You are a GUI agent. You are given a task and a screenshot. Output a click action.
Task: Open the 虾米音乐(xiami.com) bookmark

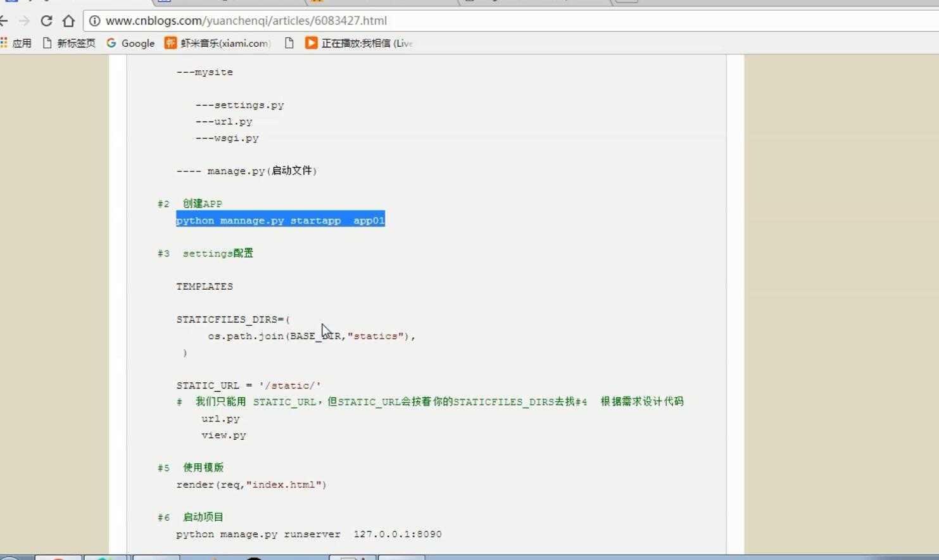tap(218, 43)
